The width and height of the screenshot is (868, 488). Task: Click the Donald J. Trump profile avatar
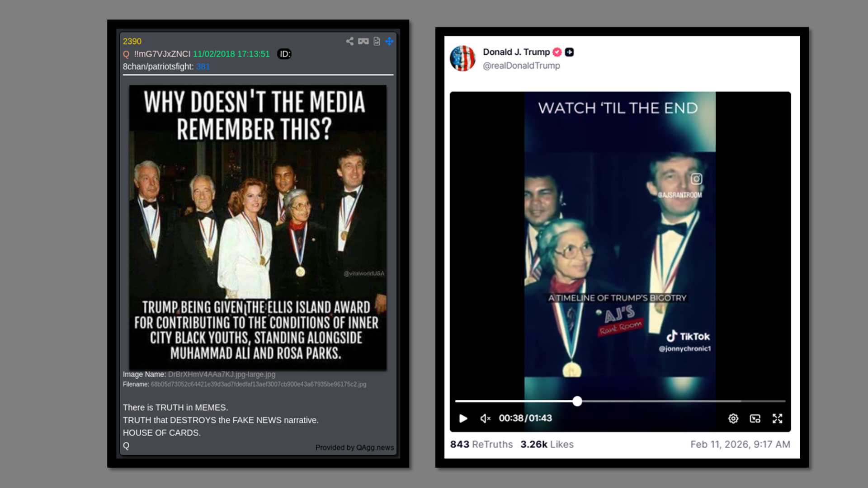[x=462, y=58]
